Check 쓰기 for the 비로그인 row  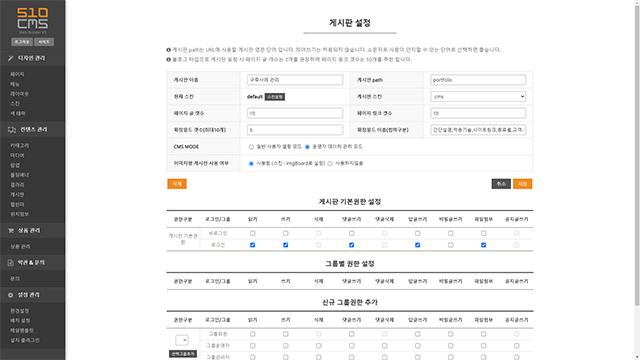coord(286,233)
